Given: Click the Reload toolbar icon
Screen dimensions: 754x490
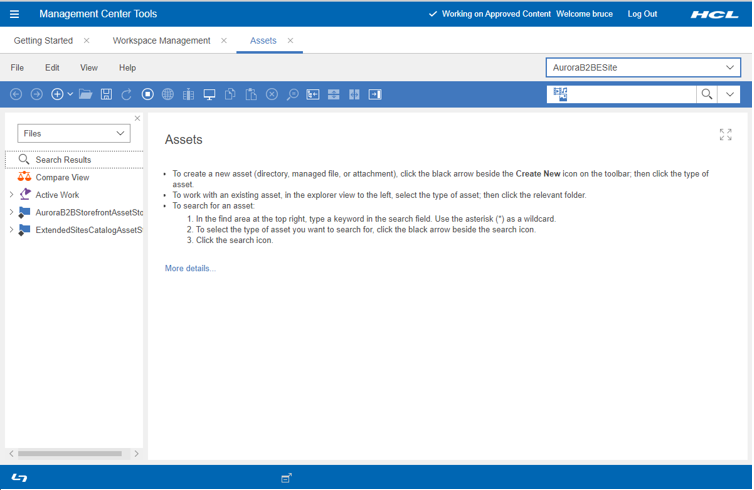Looking at the screenshot, I should 126,94.
